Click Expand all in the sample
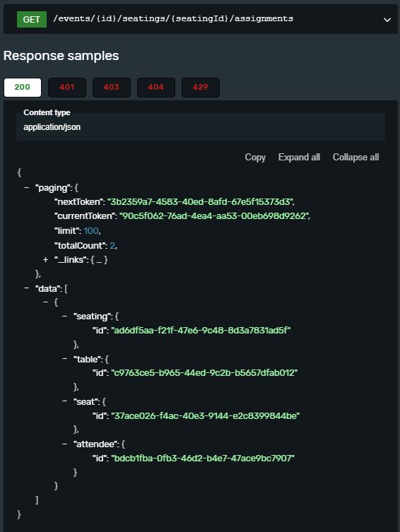 [299, 158]
